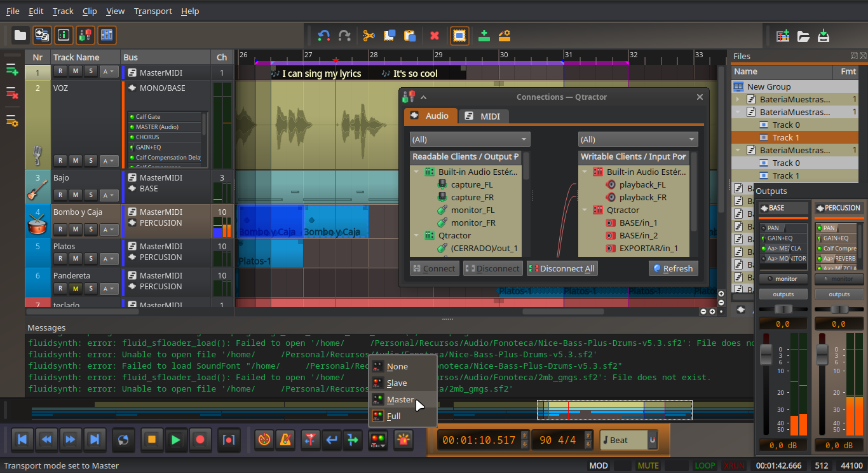
Task: Toggle the transport Loop button
Action: coord(123,439)
